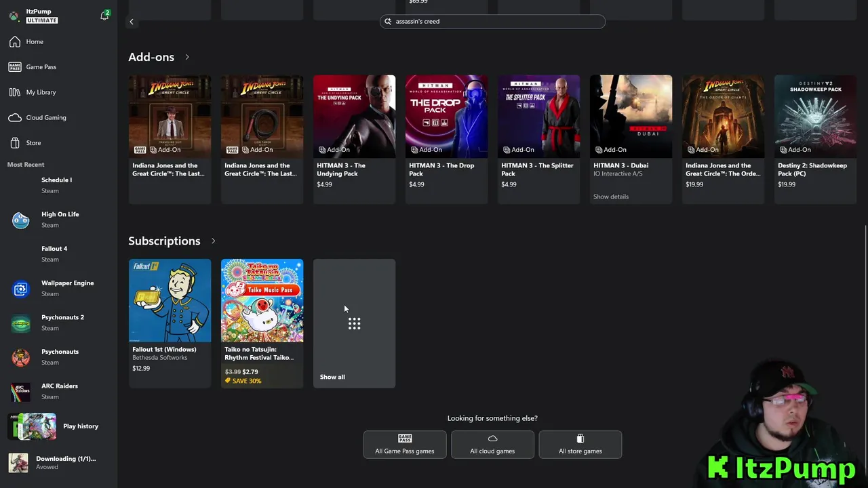
Task: Click ItzPump profile name
Action: pyautogui.click(x=39, y=12)
